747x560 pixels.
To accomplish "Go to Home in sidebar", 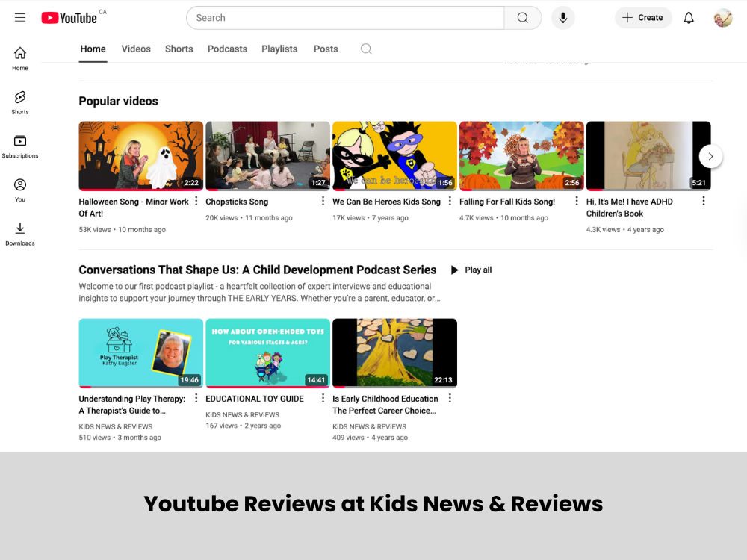I will pos(20,58).
